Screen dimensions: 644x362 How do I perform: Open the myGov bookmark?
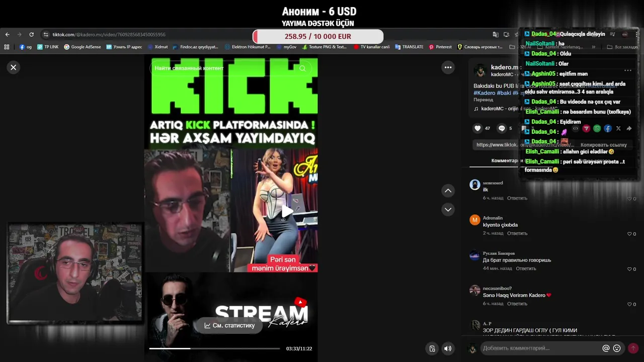(x=286, y=47)
